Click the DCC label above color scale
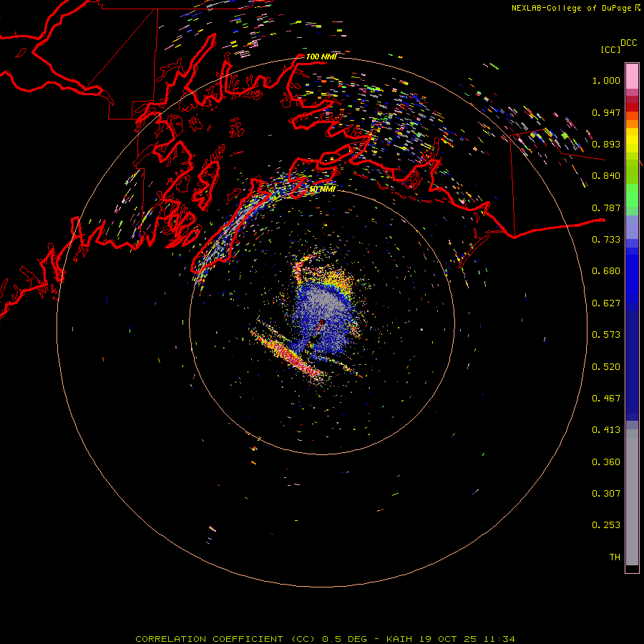Viewport: 644px width, 644px height. [629, 43]
